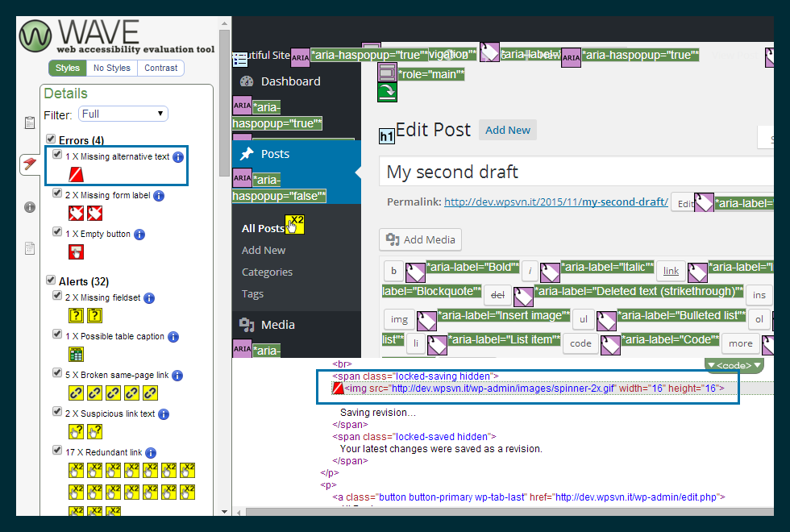The height and width of the screenshot is (532, 790).
Task: Click the green skip-link arrow icon
Action: point(387,92)
